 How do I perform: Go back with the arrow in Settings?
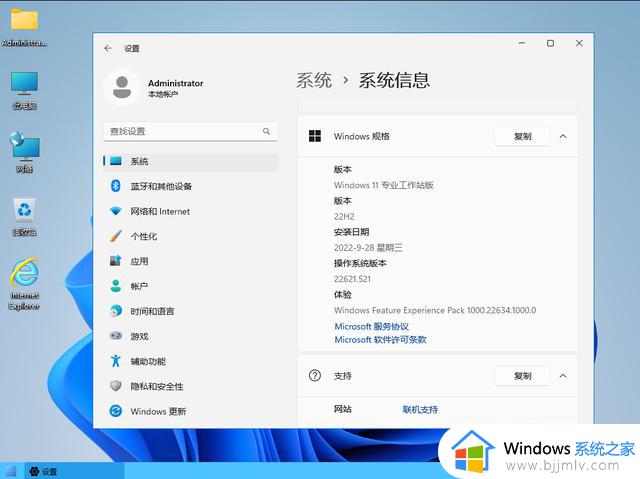click(x=108, y=48)
